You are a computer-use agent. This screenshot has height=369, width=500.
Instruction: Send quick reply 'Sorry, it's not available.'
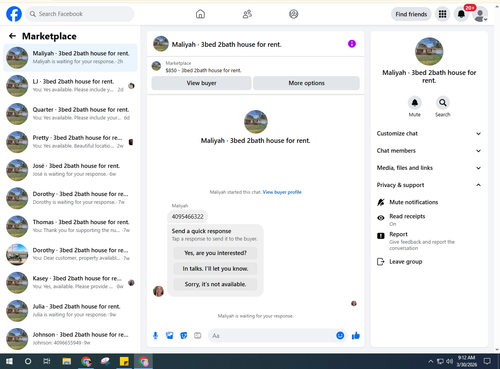(x=215, y=284)
